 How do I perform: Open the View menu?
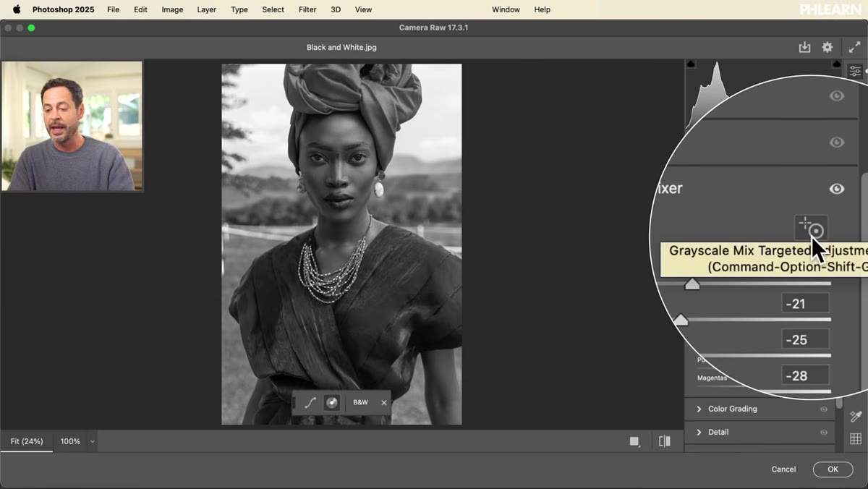pyautogui.click(x=363, y=9)
